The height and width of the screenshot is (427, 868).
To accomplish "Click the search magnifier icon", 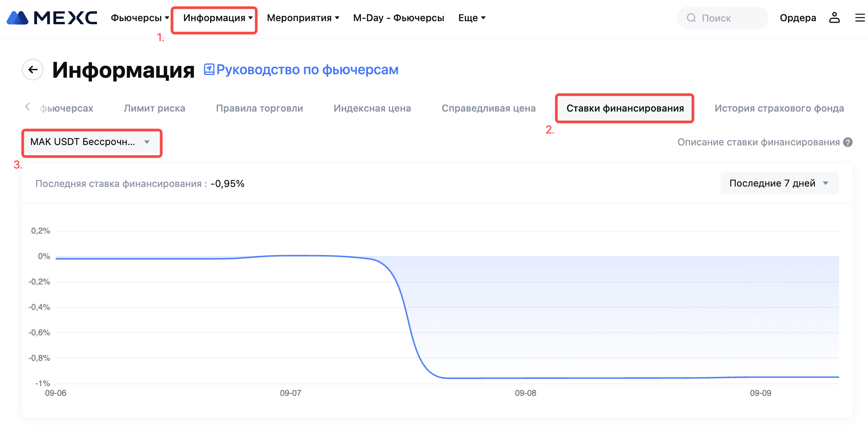I will click(691, 18).
